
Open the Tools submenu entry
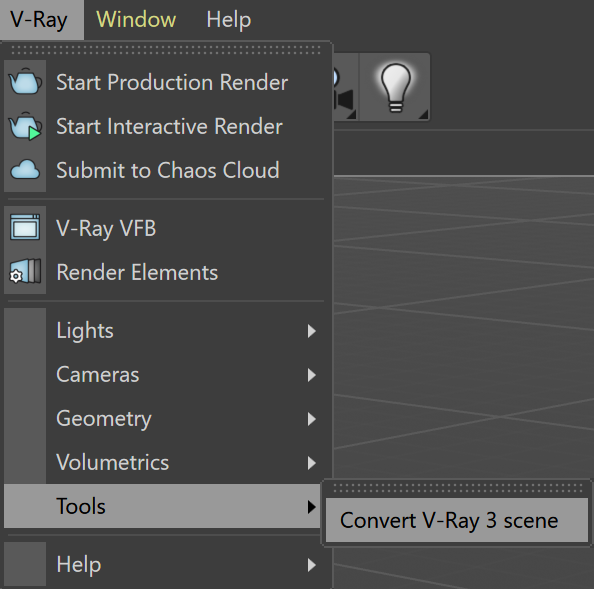coord(162,506)
